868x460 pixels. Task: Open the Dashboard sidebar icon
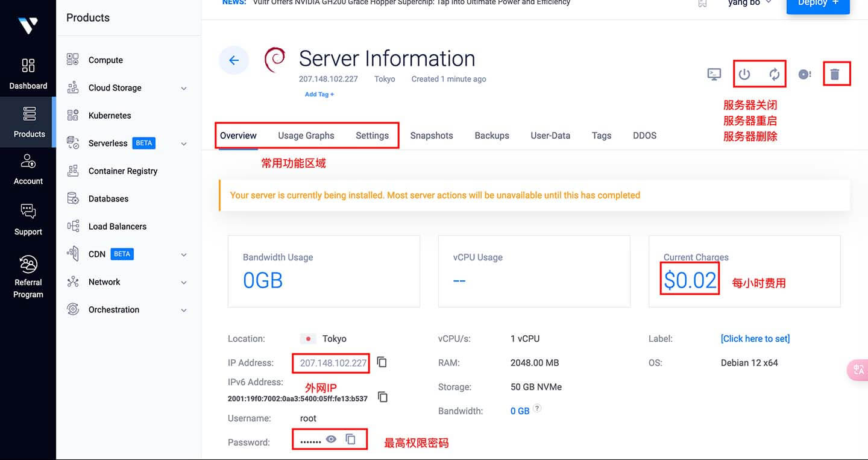click(x=28, y=65)
